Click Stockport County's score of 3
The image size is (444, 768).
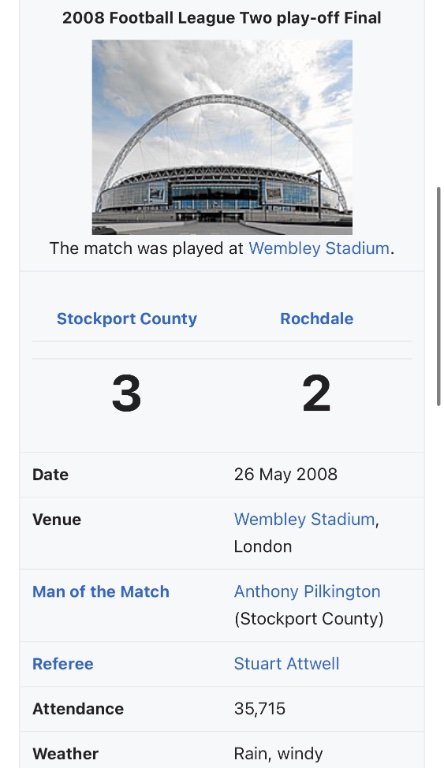[x=126, y=394]
